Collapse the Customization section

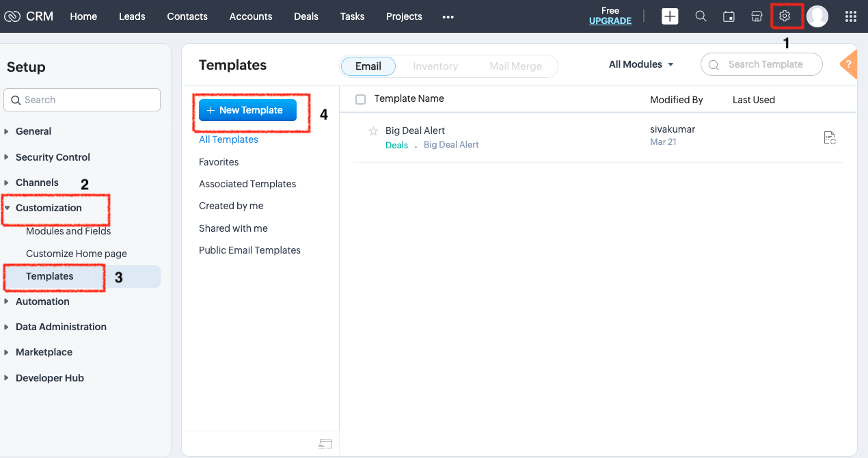point(49,207)
